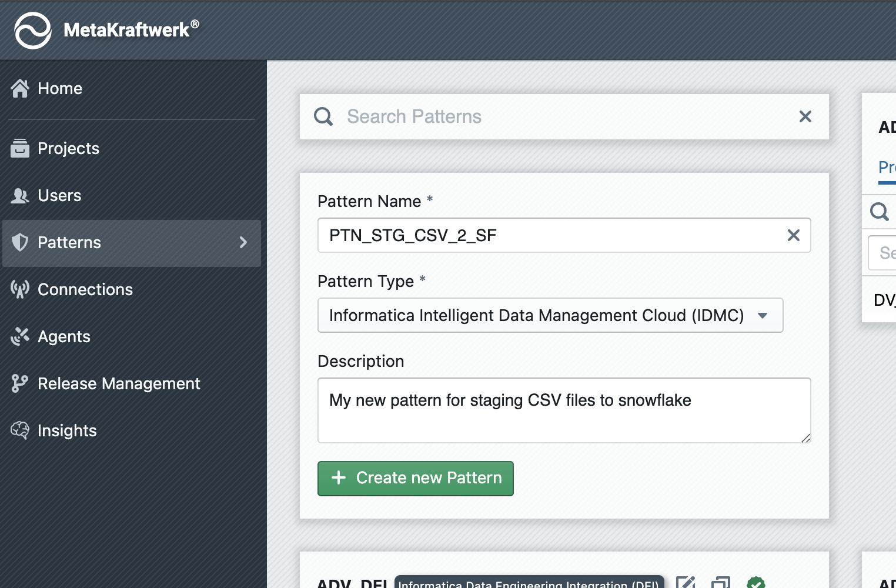Click the Release Management branch icon
The width and height of the screenshot is (896, 588).
click(x=20, y=383)
